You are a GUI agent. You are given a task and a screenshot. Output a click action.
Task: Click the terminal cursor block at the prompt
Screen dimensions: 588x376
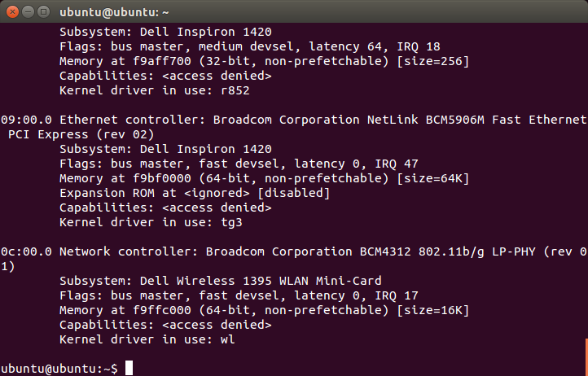click(129, 368)
